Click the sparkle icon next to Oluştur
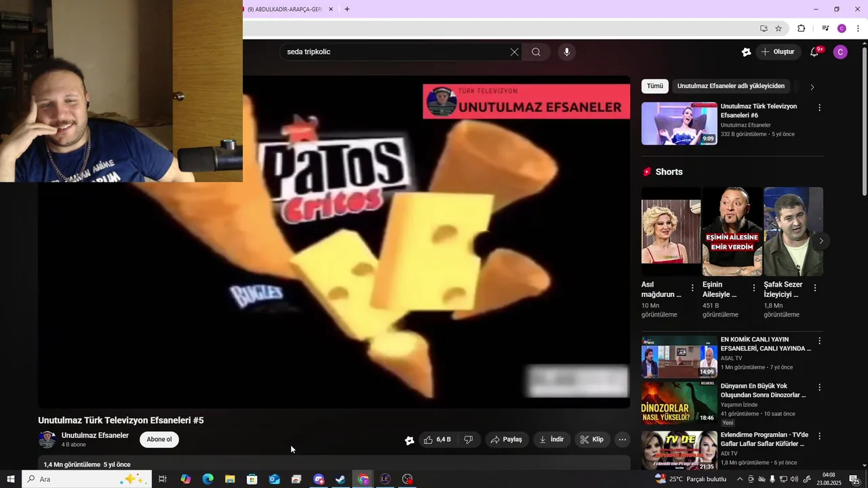Viewport: 868px width, 488px height. point(746,52)
